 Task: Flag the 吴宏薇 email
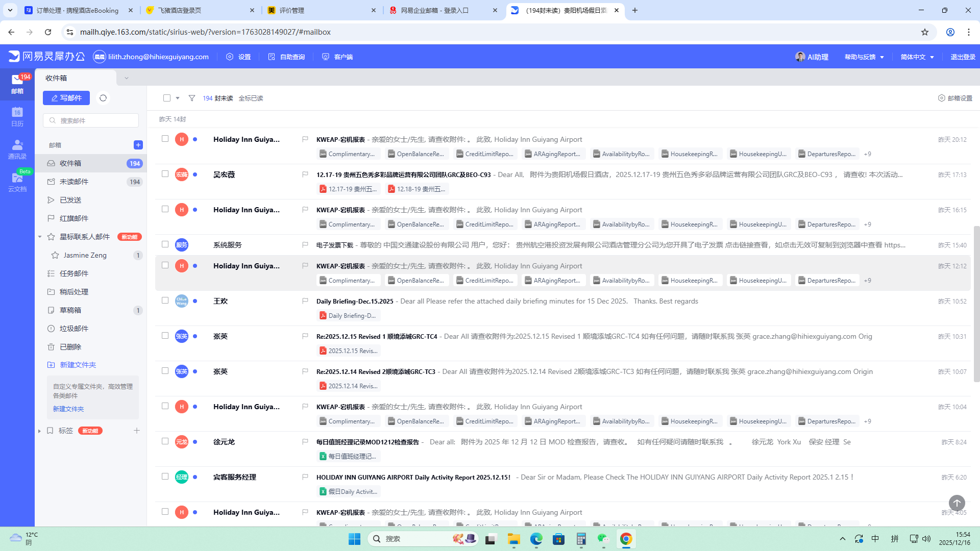pos(305,174)
